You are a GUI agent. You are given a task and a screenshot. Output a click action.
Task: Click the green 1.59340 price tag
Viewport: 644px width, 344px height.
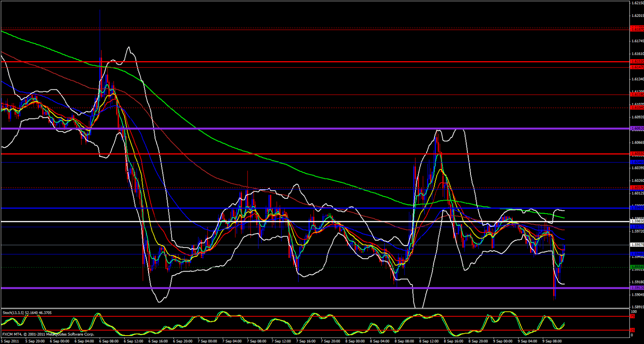[x=637, y=267]
